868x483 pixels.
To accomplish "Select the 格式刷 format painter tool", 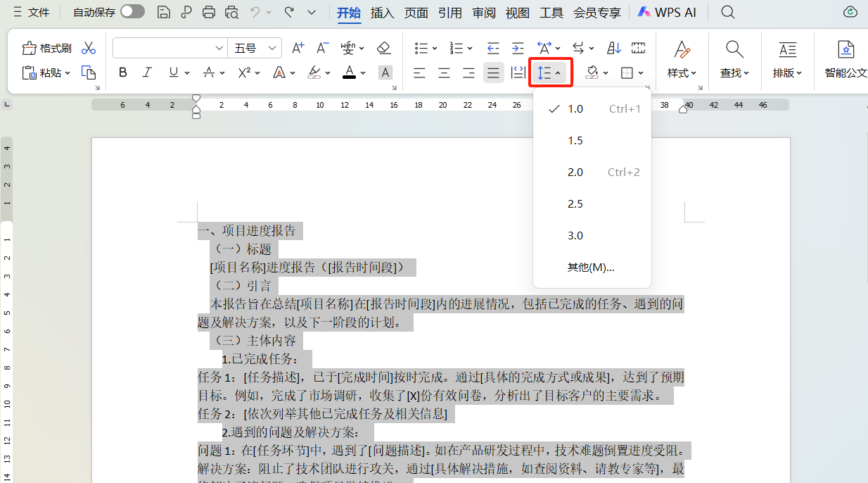I will (46, 47).
